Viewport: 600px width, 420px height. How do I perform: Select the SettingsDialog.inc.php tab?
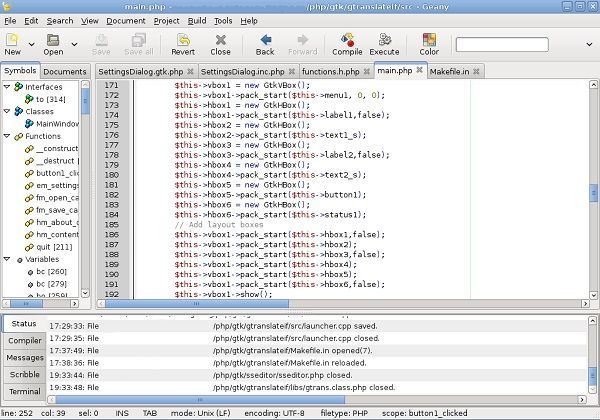coord(242,72)
